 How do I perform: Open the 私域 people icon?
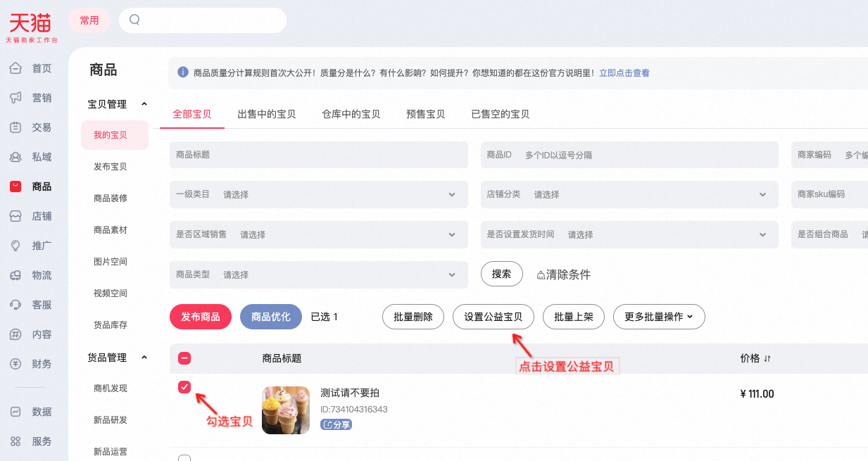coord(15,157)
